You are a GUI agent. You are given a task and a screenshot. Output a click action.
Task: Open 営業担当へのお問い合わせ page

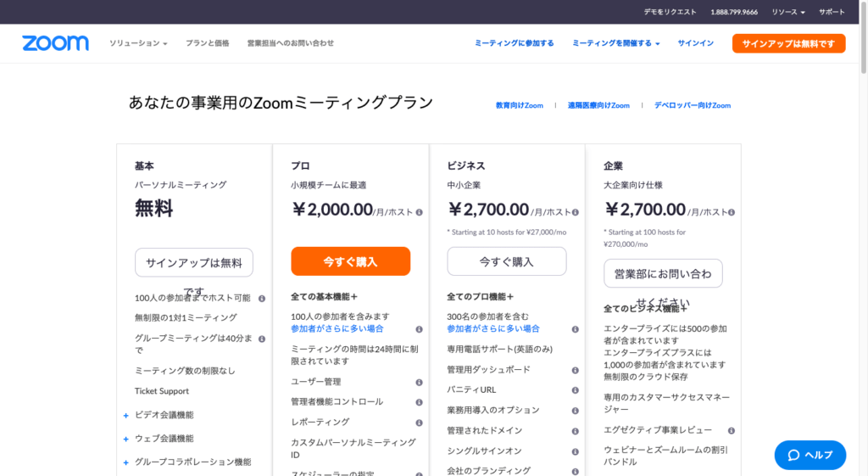290,43
